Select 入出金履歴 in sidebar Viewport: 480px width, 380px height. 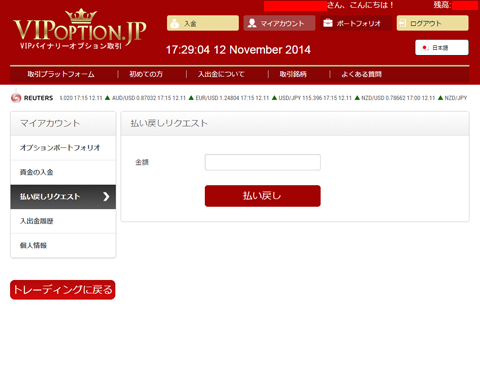(x=63, y=221)
